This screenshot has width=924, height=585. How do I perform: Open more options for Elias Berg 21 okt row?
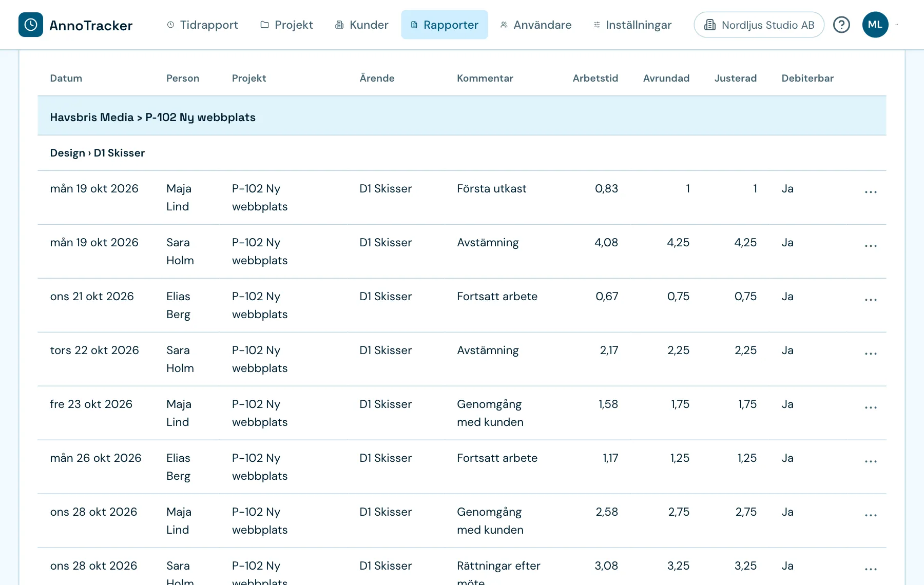tap(871, 300)
